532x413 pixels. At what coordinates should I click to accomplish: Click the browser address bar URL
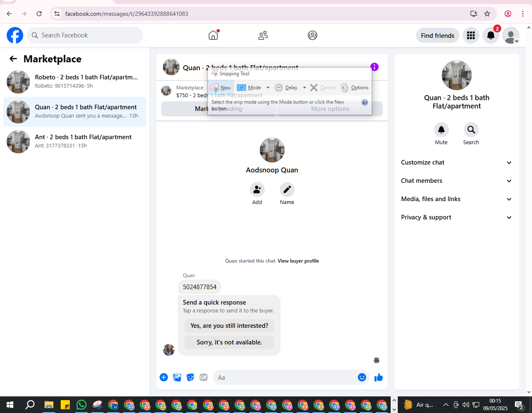(127, 14)
